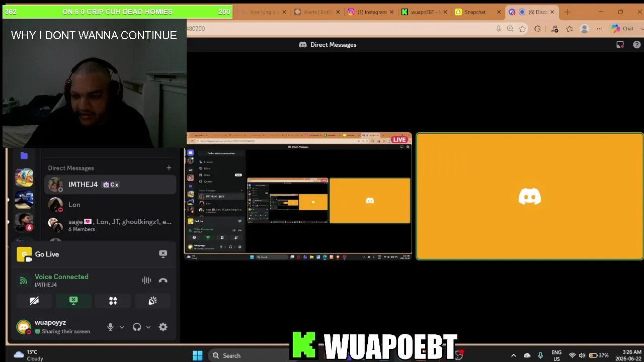Open browser Settings and more menu
This screenshot has width=644, height=362.
(600, 29)
